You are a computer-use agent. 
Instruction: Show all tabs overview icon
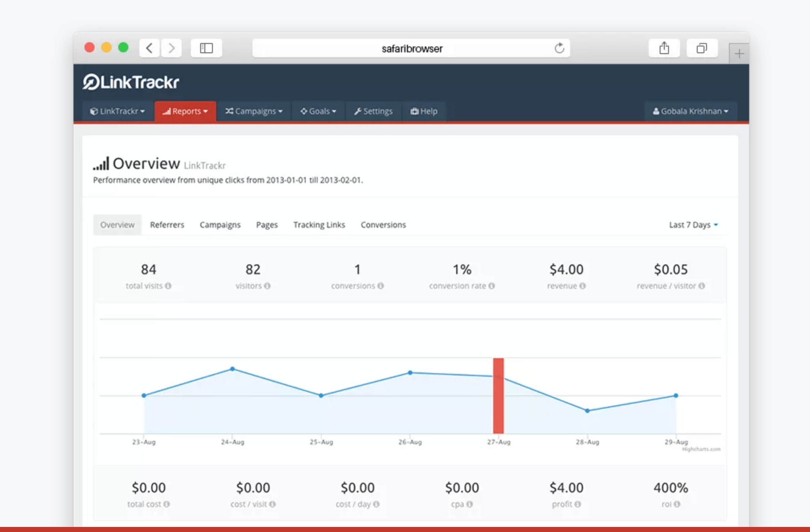(701, 48)
